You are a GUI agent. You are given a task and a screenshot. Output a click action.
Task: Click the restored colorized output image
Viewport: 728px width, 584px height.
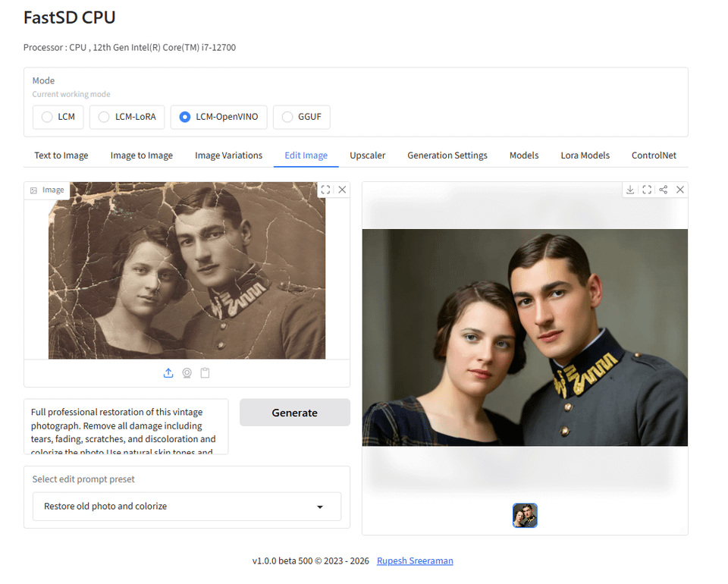tap(525, 338)
